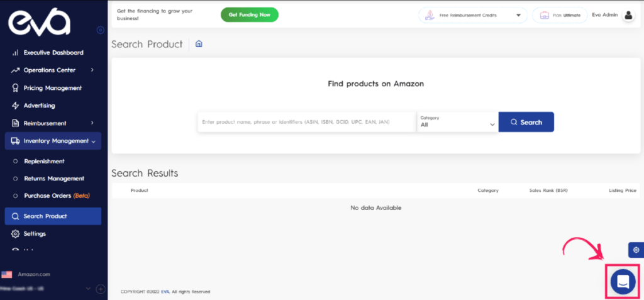This screenshot has height=300, width=644.
Task: Add a store with plus circle icon
Action: coord(101,289)
